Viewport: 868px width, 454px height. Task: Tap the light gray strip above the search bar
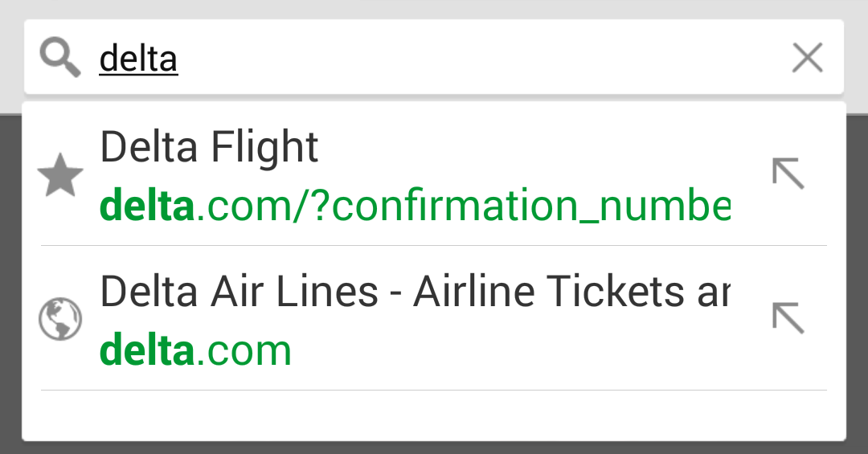point(434,8)
